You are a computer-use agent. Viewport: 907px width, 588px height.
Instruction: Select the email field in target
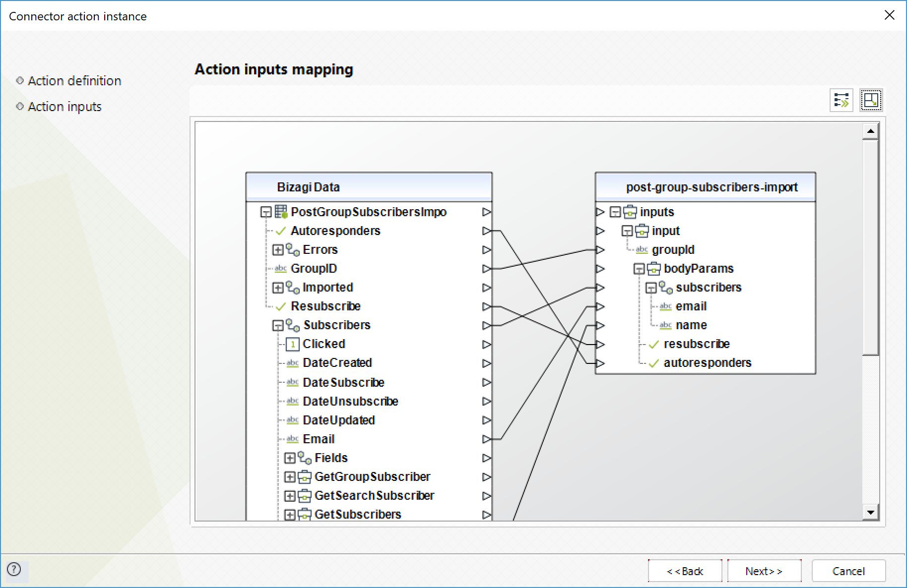tap(691, 306)
